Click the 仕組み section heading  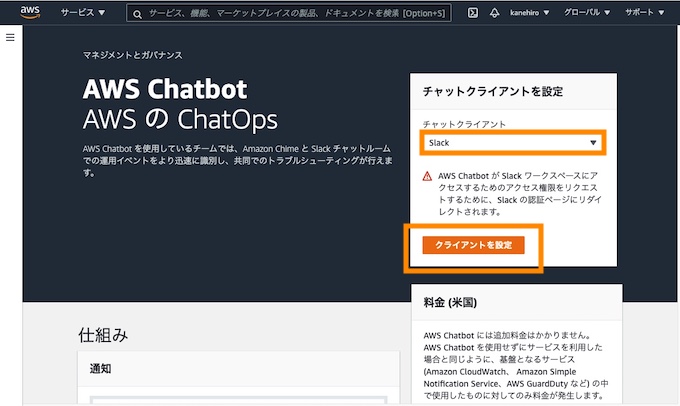[x=103, y=335]
